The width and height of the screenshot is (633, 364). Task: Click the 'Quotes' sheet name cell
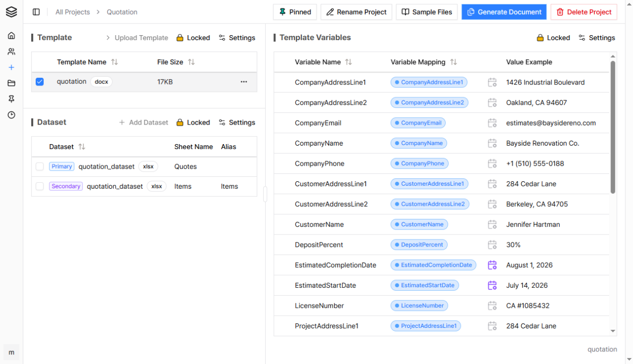tap(185, 167)
